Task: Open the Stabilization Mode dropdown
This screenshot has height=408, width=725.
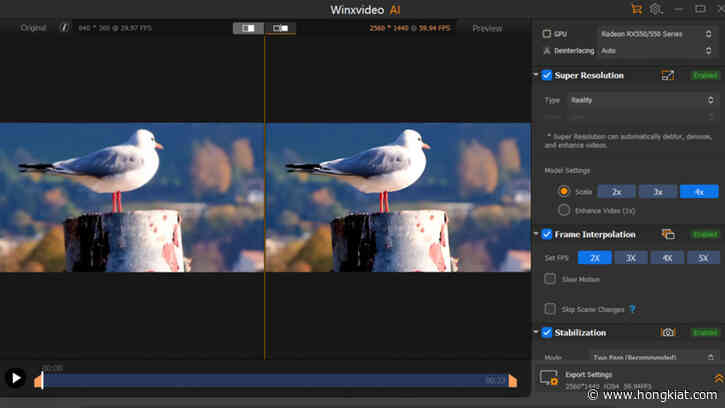Action: (654, 357)
